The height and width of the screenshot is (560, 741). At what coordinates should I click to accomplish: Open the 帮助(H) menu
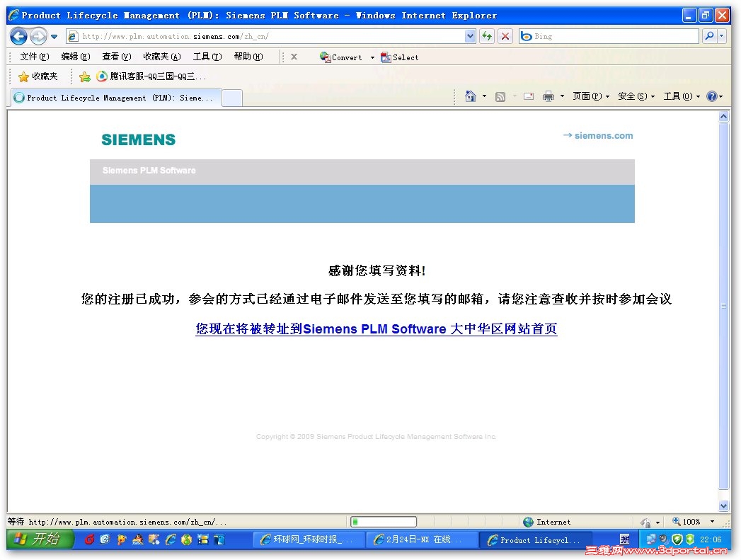(x=248, y=57)
